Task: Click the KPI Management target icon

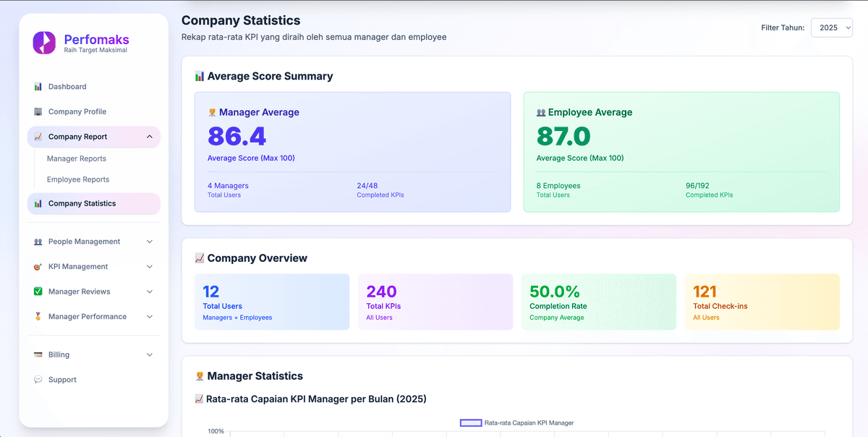Action: point(38,267)
